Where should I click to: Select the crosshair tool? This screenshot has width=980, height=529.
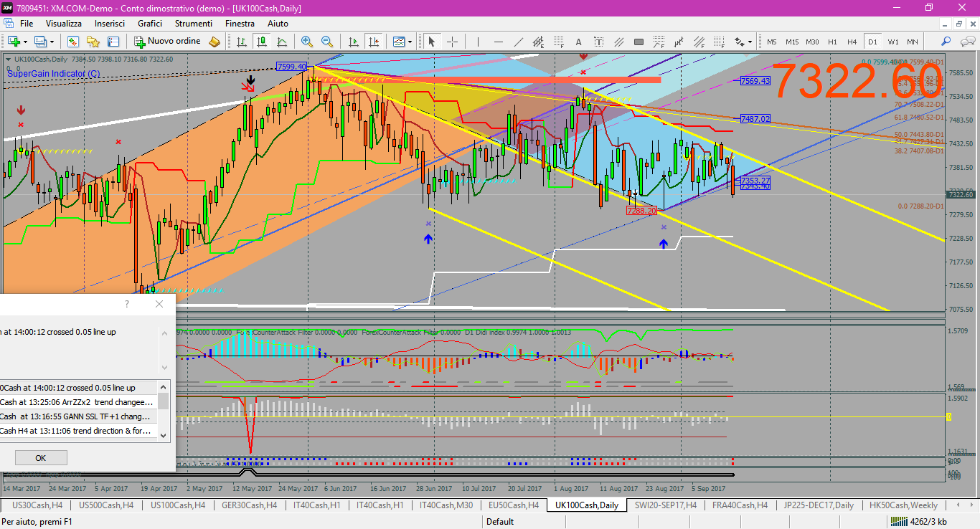click(x=452, y=42)
